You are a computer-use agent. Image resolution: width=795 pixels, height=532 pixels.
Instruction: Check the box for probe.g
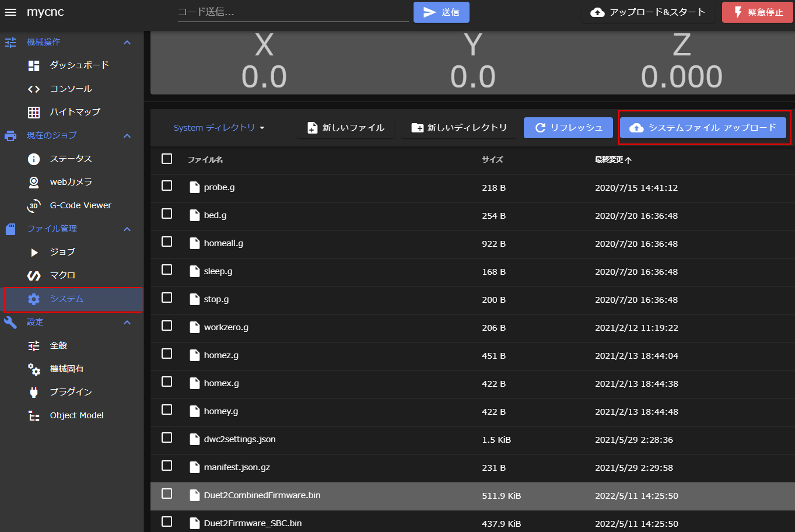point(167,185)
